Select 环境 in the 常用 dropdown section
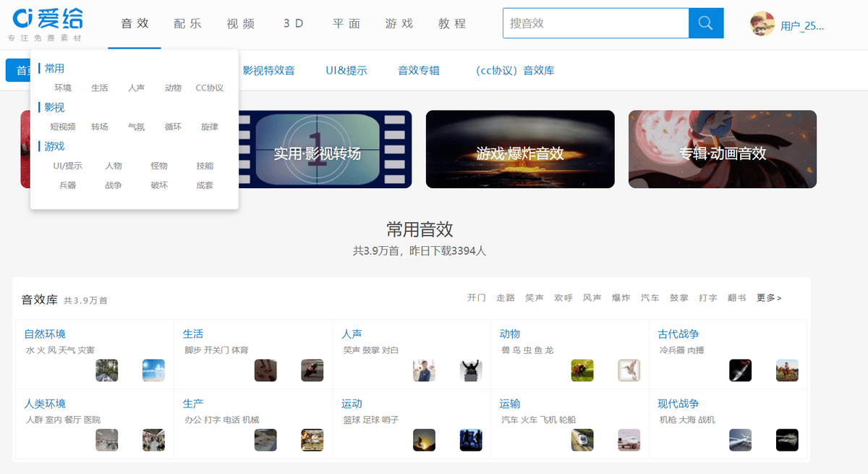Viewport: 868px width, 474px height. (63, 88)
